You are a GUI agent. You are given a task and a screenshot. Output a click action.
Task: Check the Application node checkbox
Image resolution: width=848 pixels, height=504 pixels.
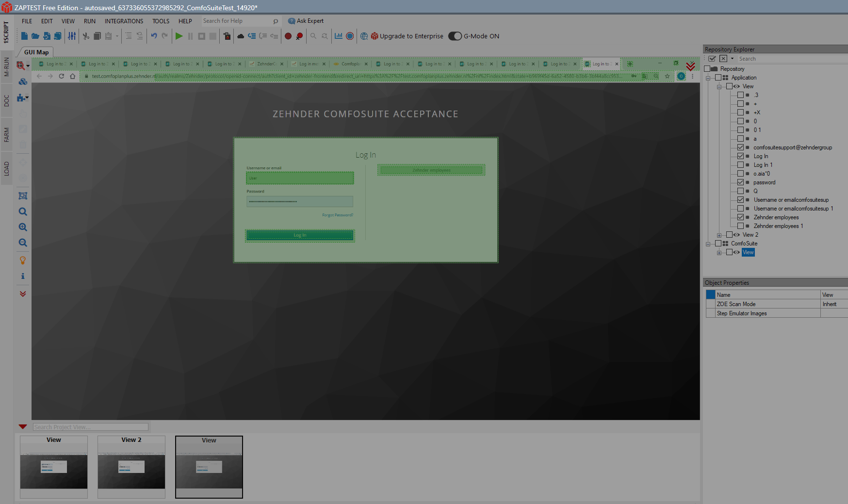coord(718,78)
